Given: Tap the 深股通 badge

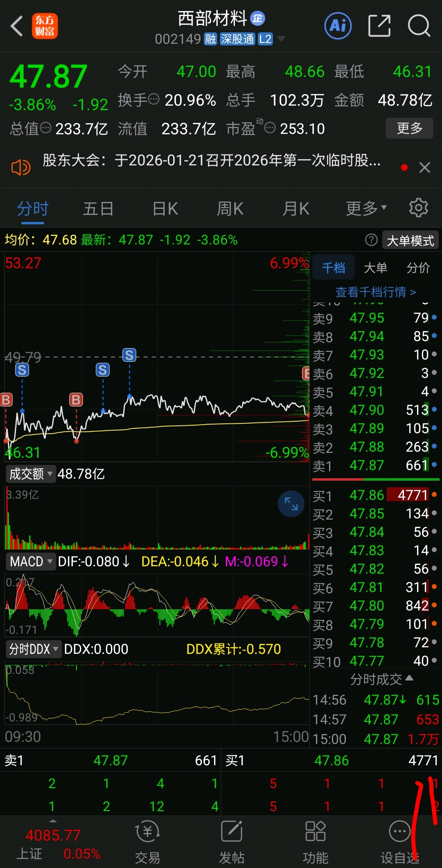Looking at the screenshot, I should tap(237, 39).
